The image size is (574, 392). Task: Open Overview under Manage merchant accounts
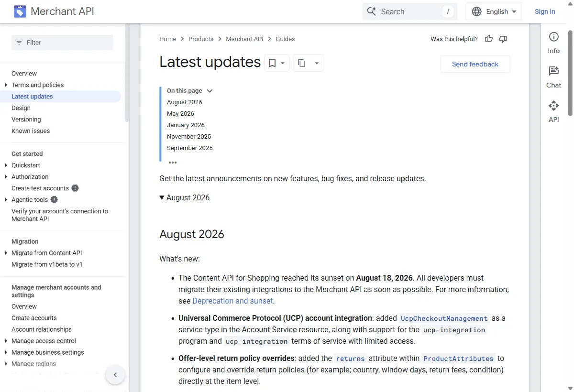pos(24,306)
